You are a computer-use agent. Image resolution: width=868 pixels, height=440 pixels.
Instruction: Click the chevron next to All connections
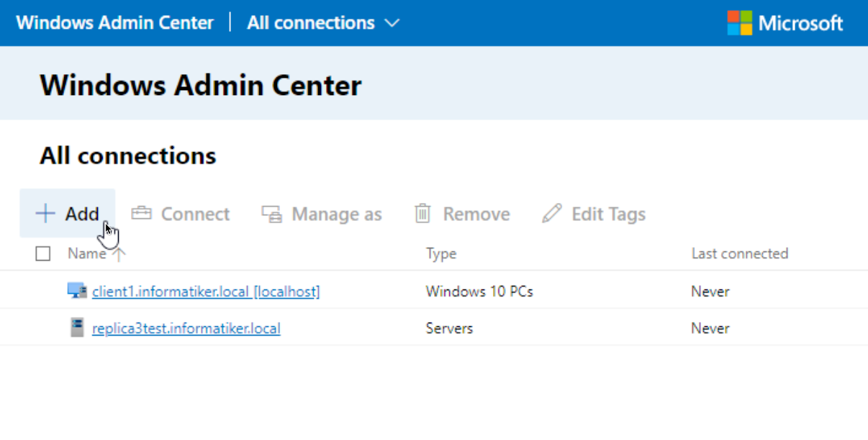click(x=392, y=24)
